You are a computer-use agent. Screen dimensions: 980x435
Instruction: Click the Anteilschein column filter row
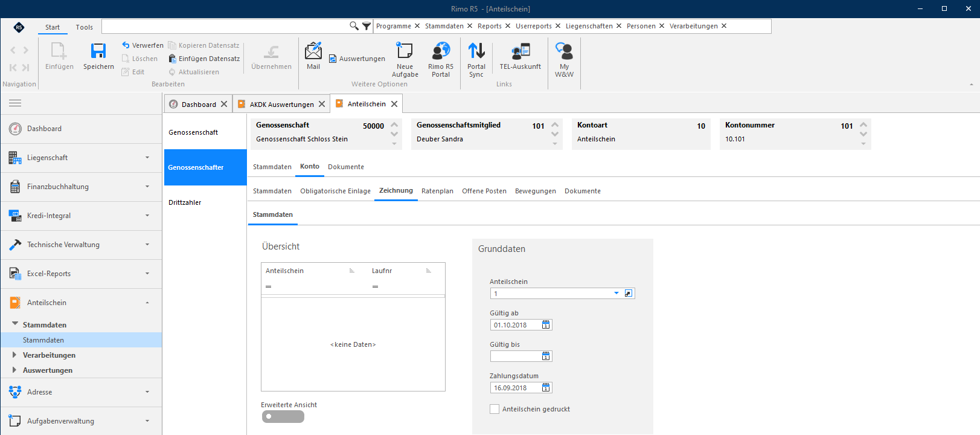click(x=314, y=286)
